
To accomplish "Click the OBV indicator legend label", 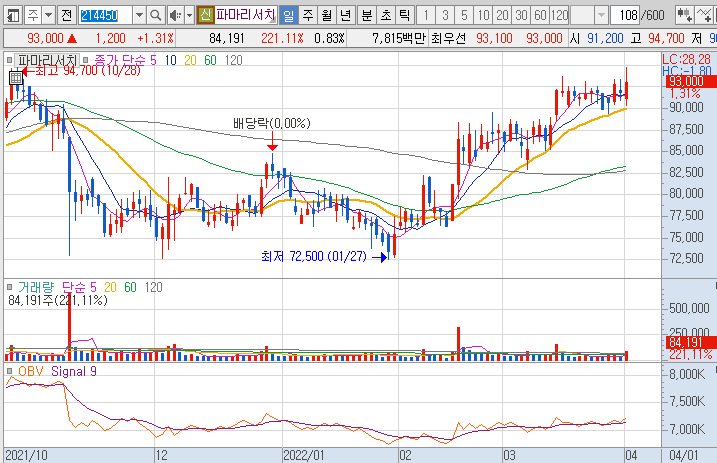I will pyautogui.click(x=31, y=371).
